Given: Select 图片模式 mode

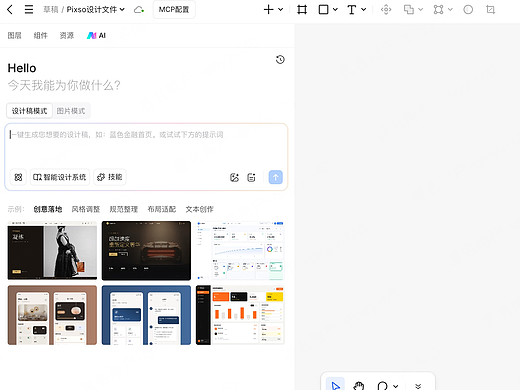Looking at the screenshot, I should 71,111.
